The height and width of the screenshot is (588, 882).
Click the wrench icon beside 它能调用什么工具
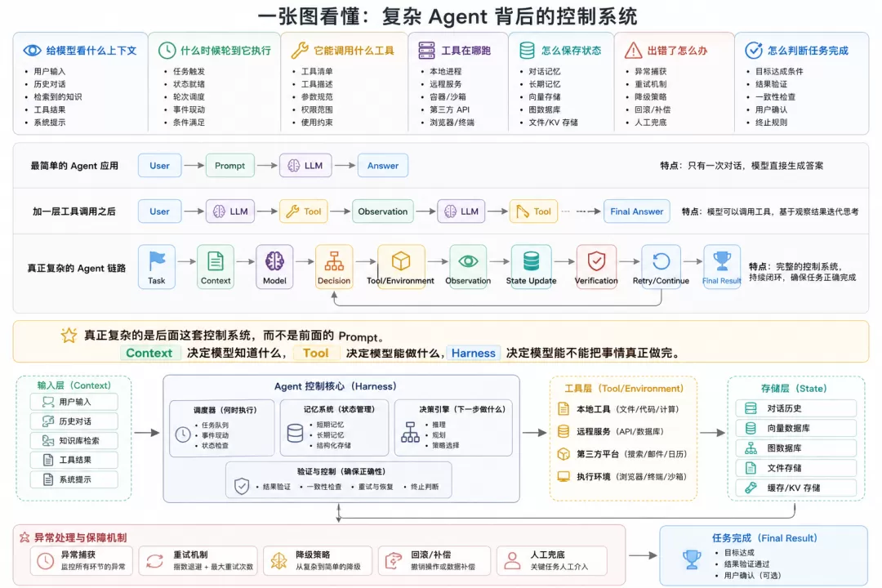299,51
